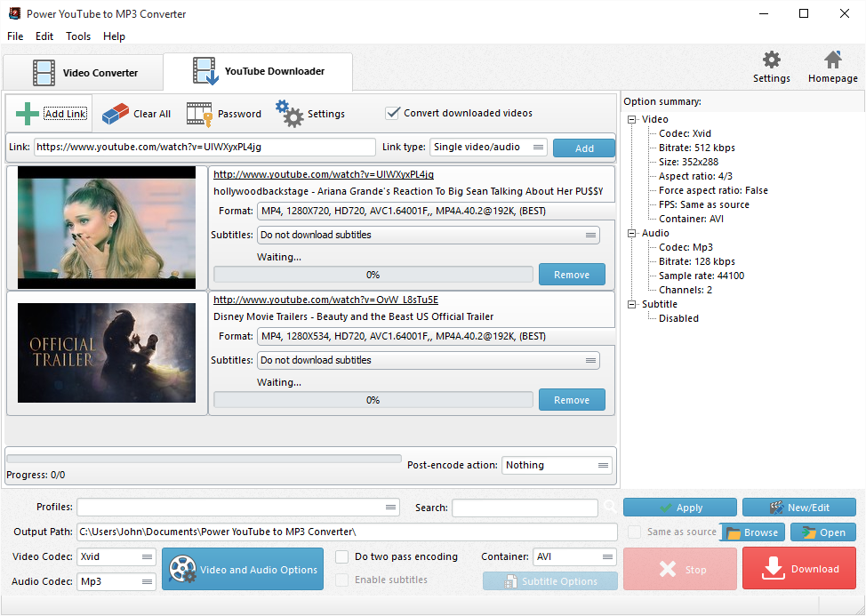
Task: Toggle the Same as source checkbox
Action: (635, 532)
